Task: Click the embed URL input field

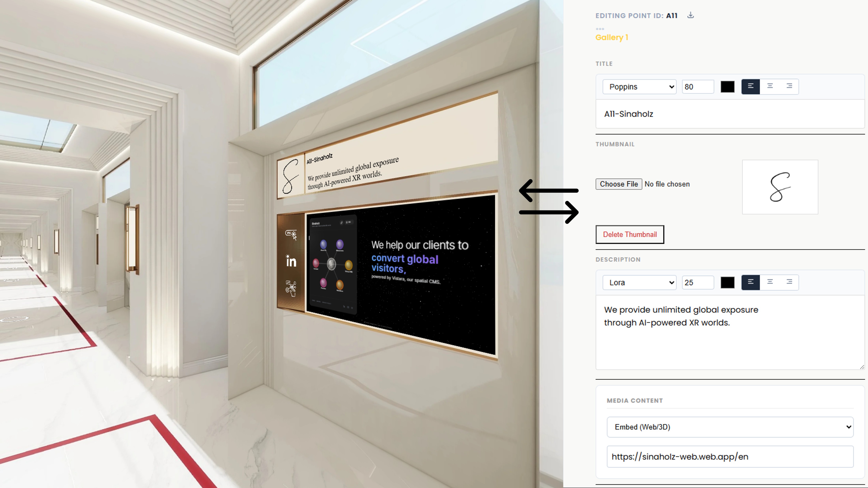Action: pyautogui.click(x=730, y=457)
